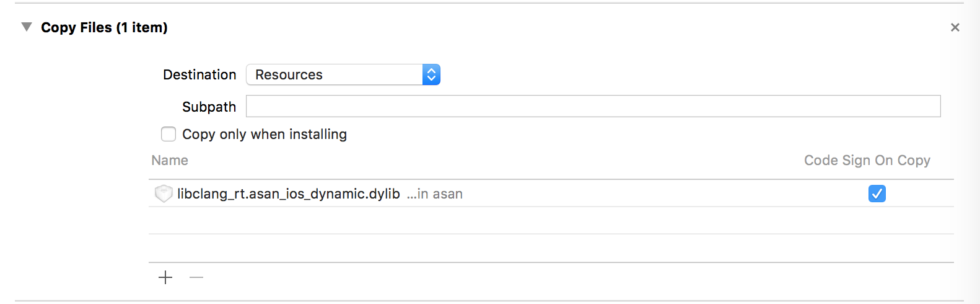Remove selected file with the minus button
980x304 pixels.
(x=196, y=277)
